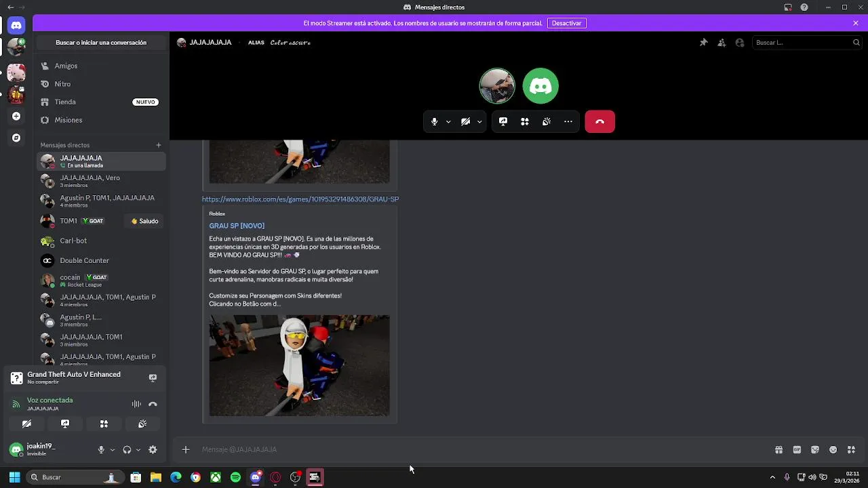This screenshot has height=488, width=868.
Task: Expand microphone options arrow in call controls
Action: 448,122
